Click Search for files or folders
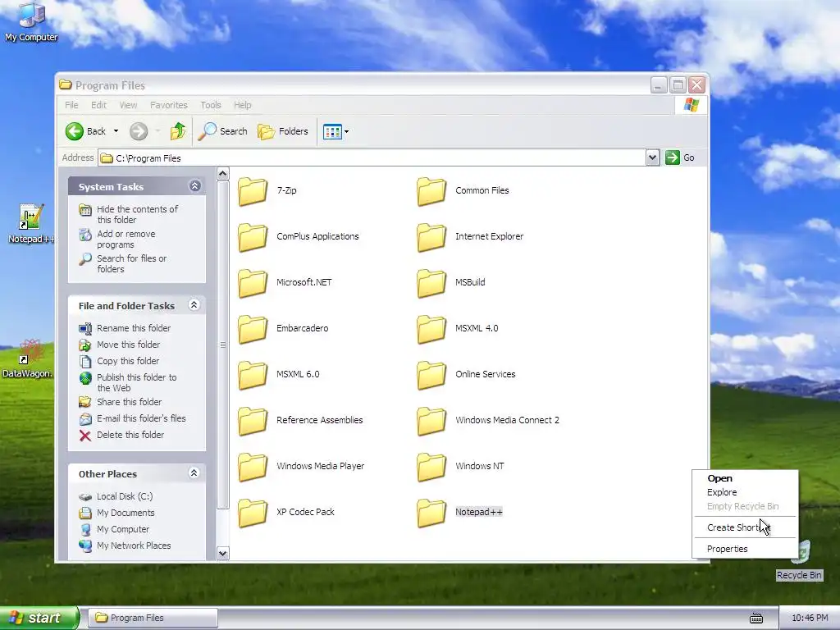The width and height of the screenshot is (840, 630). pos(131,263)
